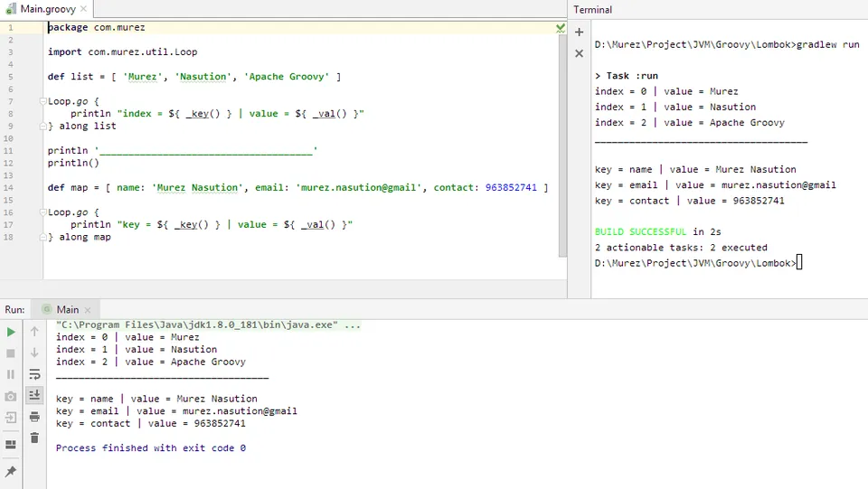Click 'gradlew run' command in terminal
868x489 pixels.
coord(827,45)
